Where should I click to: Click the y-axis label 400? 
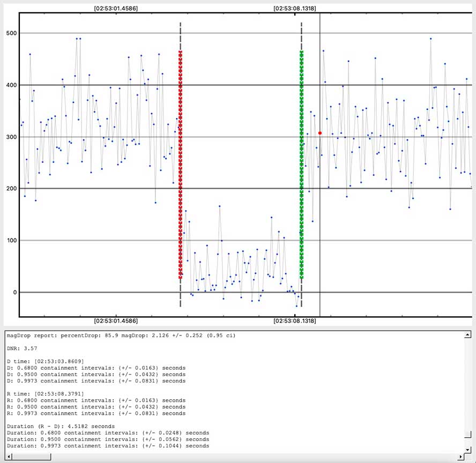click(x=12, y=85)
